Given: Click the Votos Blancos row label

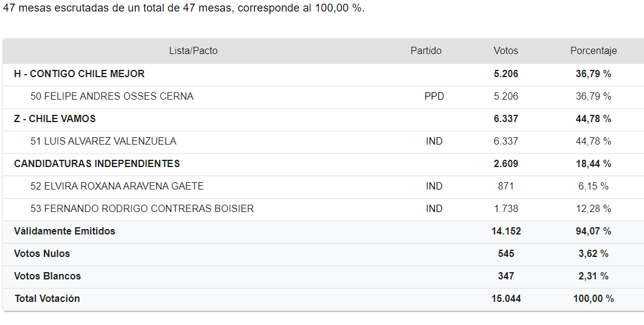Looking at the screenshot, I should [47, 276].
